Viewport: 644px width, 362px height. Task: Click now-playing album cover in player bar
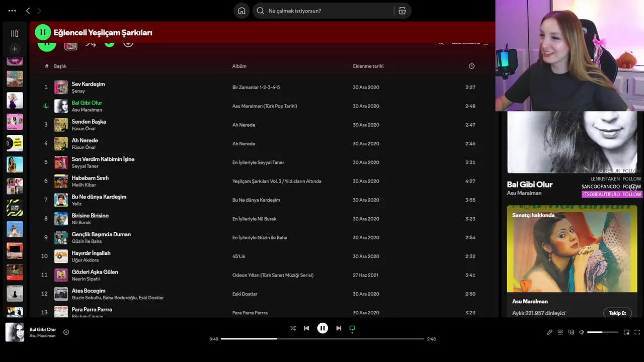pos(15,332)
